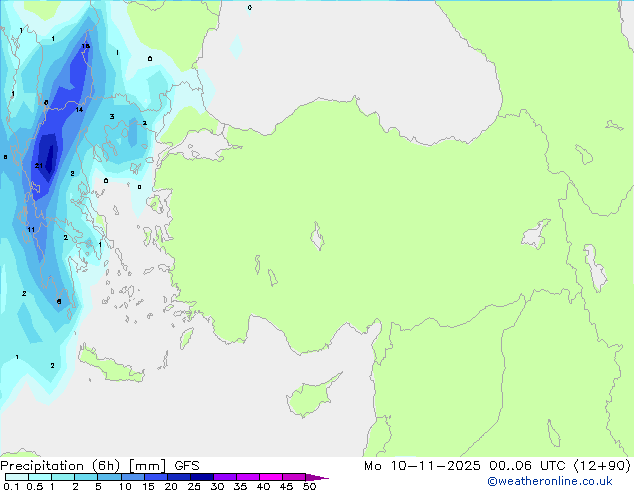Viewport: 634px width, 490px height.
Task: Click the island of Crete on the map
Action: 111,366
